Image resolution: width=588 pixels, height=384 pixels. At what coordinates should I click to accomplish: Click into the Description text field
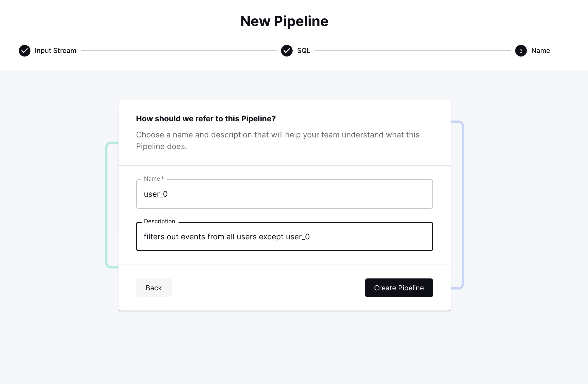pos(284,237)
